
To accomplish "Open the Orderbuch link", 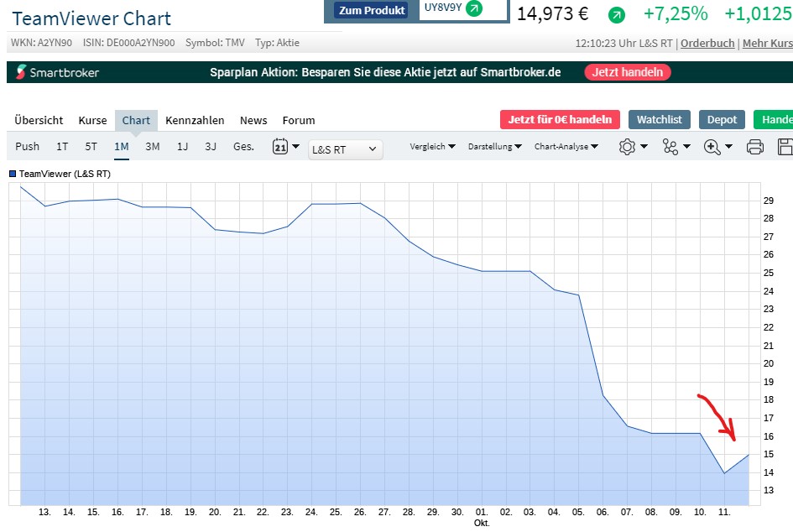I will [x=707, y=44].
